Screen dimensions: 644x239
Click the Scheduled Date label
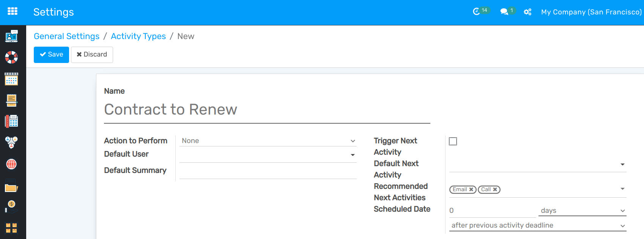point(402,209)
